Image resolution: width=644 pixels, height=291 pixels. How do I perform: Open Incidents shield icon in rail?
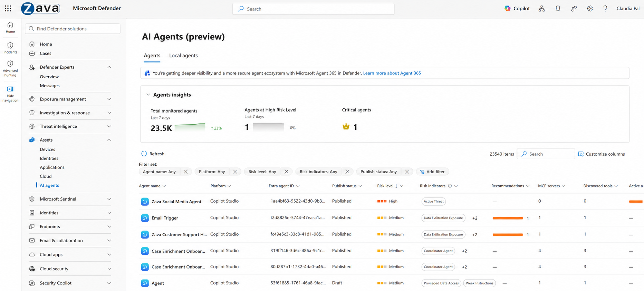(x=10, y=46)
